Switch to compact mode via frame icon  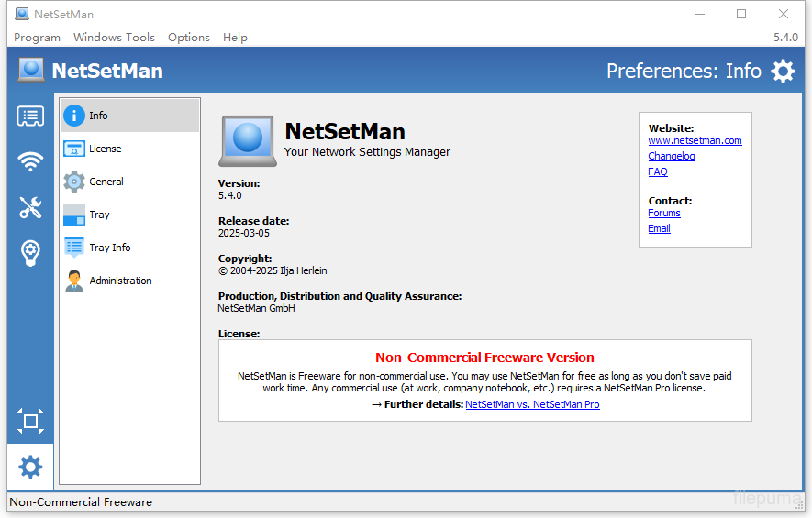[x=30, y=421]
